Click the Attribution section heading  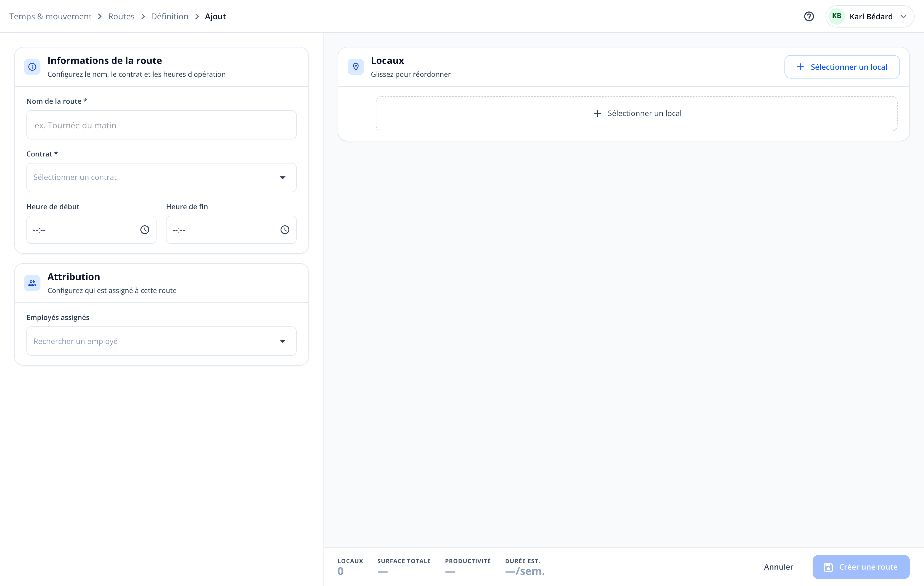[x=74, y=277]
